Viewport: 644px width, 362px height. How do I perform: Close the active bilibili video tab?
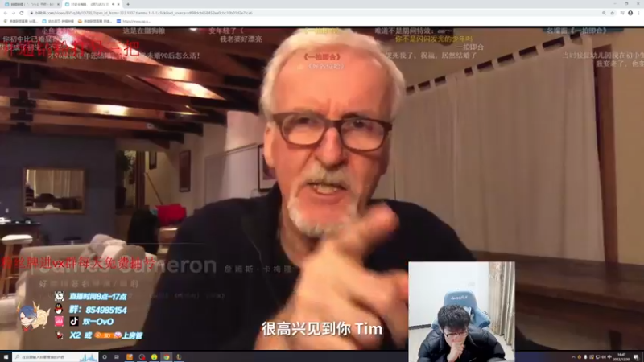click(118, 4)
